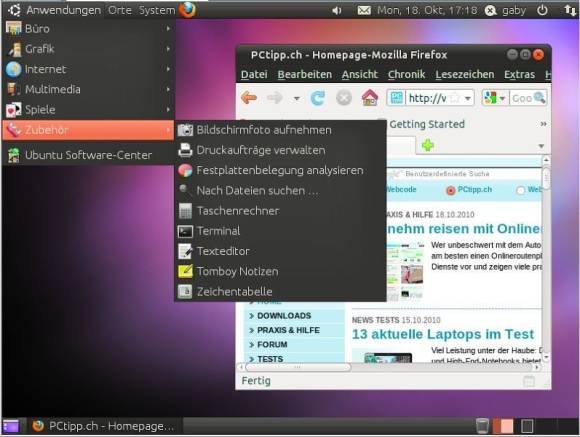Launch Terminal from Zubehör menu
Viewport: 580px width, 437px height.
[x=280, y=231]
